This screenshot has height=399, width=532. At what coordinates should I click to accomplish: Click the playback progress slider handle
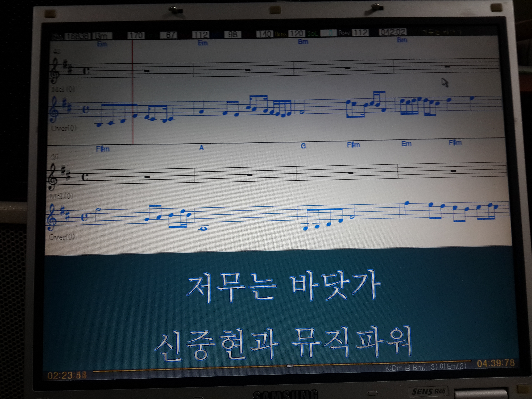pyautogui.click(x=290, y=366)
